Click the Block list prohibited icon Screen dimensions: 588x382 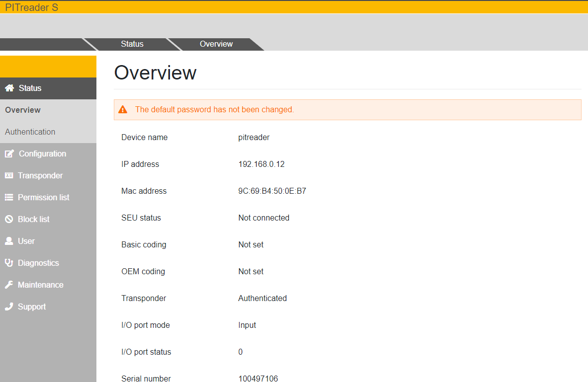click(9, 219)
